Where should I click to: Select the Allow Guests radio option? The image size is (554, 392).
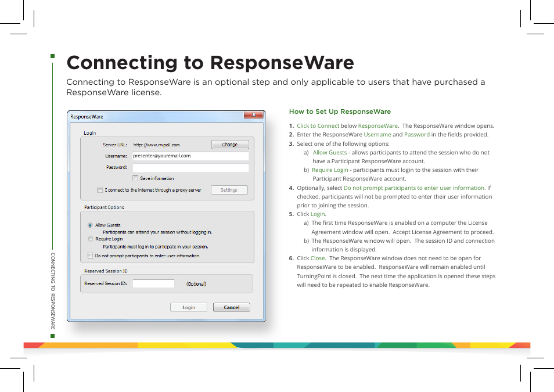[x=90, y=225]
